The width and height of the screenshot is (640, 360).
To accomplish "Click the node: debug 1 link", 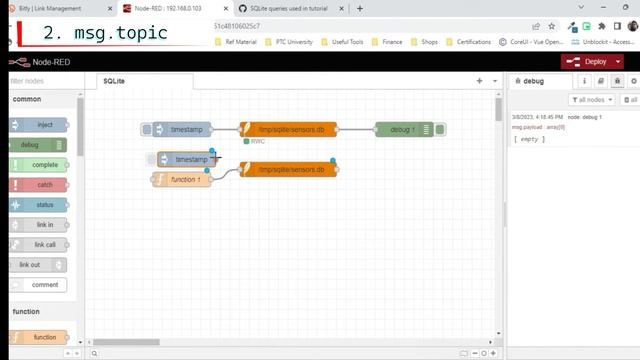I will click(584, 117).
